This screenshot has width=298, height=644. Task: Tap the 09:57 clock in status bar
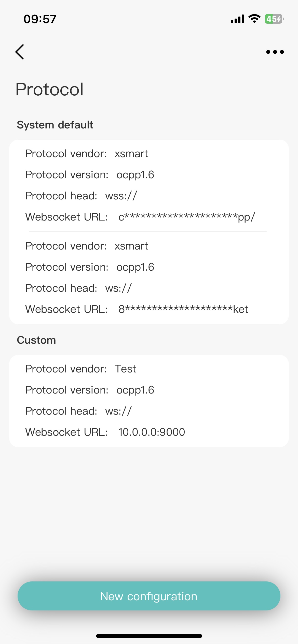pyautogui.click(x=40, y=19)
